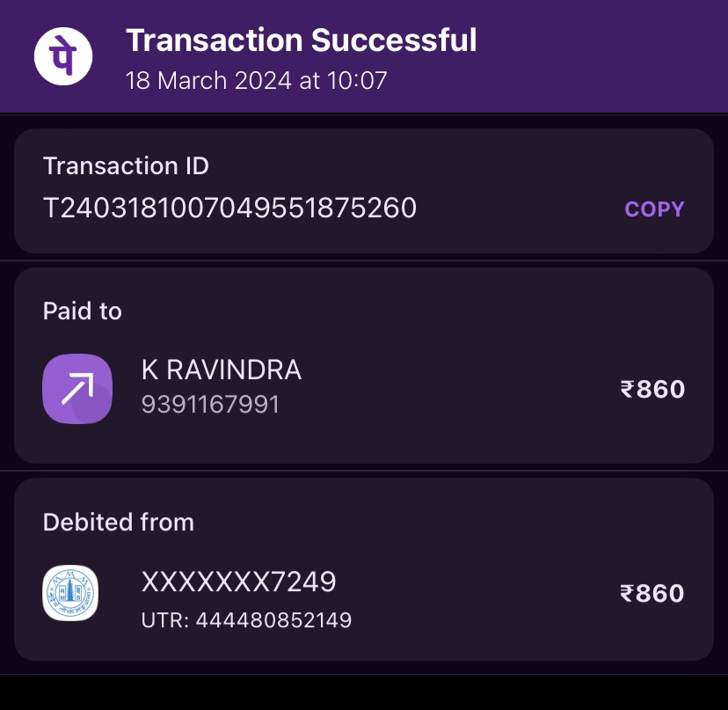Select the transaction ID number text
This screenshot has height=710, width=728.
[x=229, y=209]
